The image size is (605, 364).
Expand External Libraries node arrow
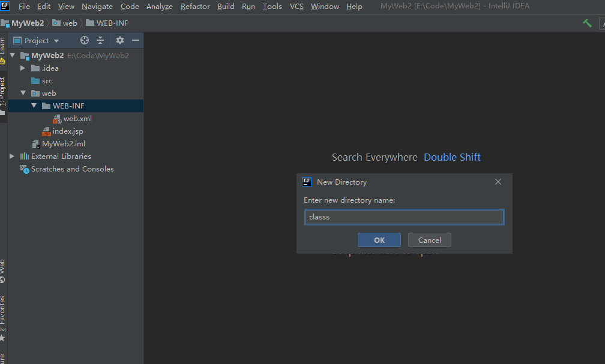coord(12,156)
